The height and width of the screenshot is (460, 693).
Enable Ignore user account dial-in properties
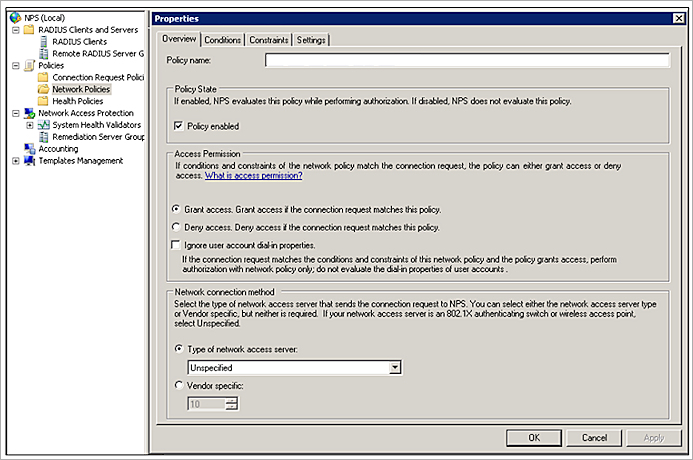[x=176, y=245]
